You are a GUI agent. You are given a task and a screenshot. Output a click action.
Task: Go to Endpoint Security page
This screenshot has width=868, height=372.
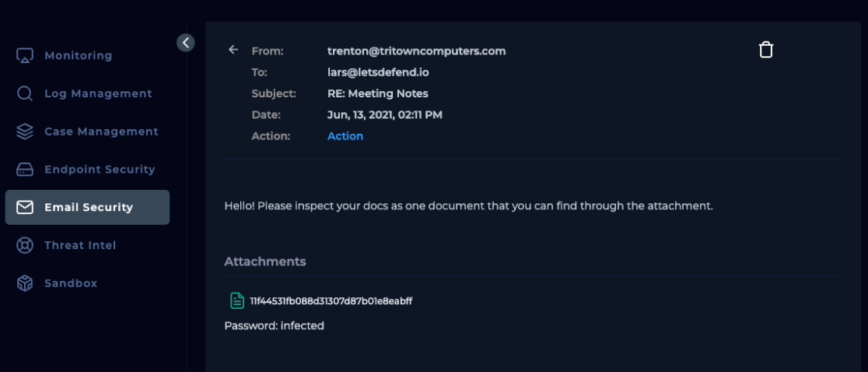[x=100, y=170]
